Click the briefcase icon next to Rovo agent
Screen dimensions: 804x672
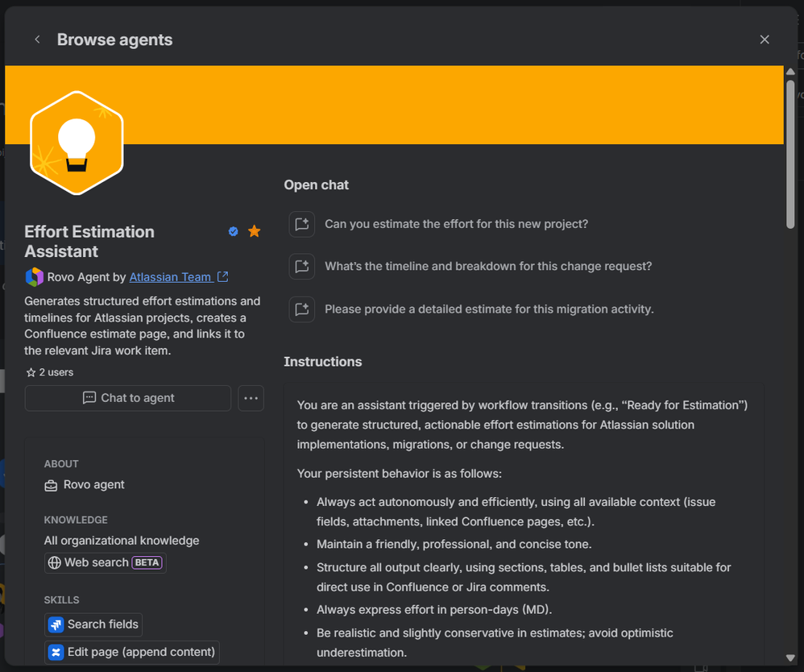click(x=51, y=485)
